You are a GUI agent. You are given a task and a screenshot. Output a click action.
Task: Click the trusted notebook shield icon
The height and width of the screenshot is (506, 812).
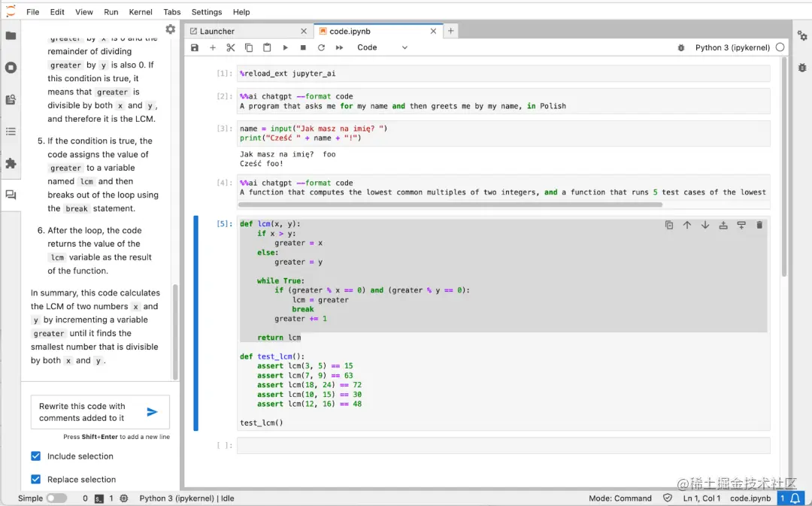click(668, 498)
